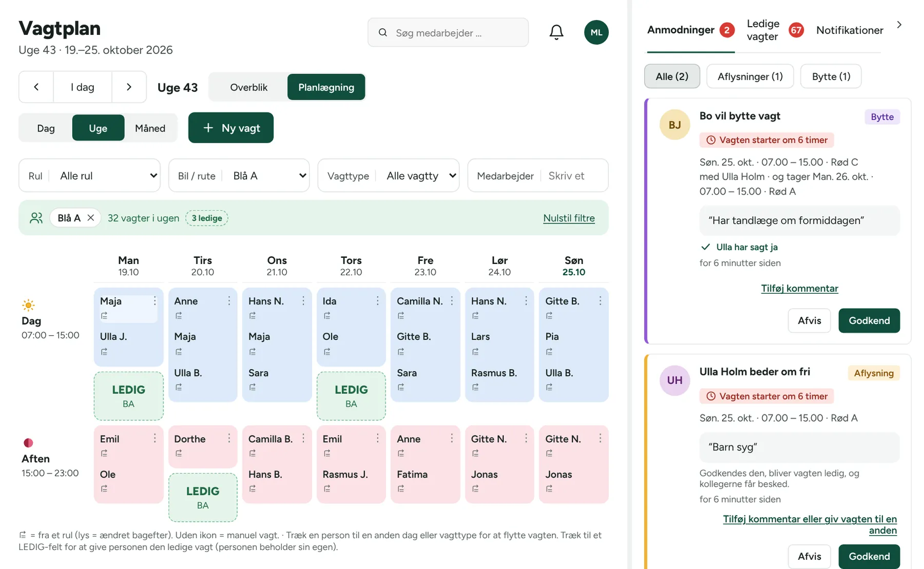
Task: Click Nulstil filtre link
Action: pos(569,218)
